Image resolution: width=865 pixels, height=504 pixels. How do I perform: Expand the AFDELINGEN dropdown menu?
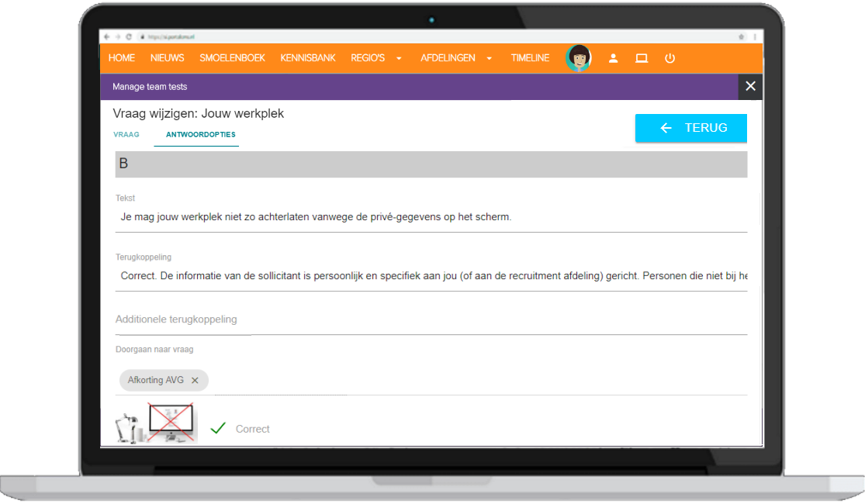point(489,58)
